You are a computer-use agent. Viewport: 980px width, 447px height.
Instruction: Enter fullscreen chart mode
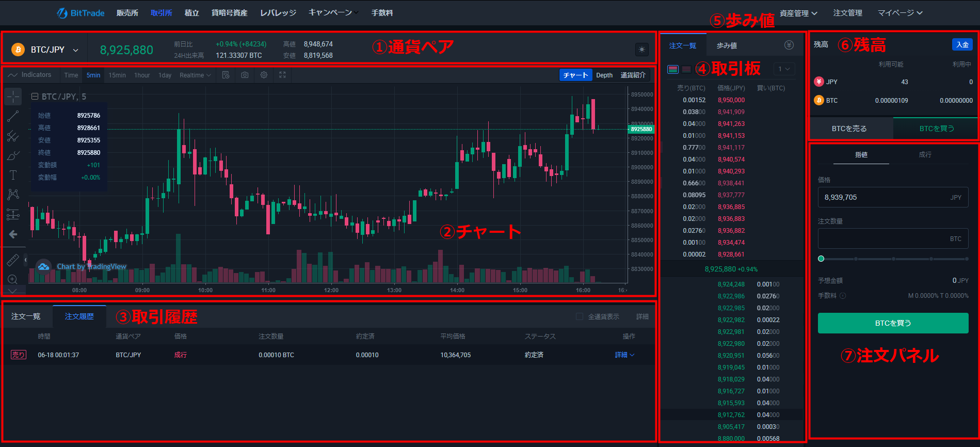282,75
